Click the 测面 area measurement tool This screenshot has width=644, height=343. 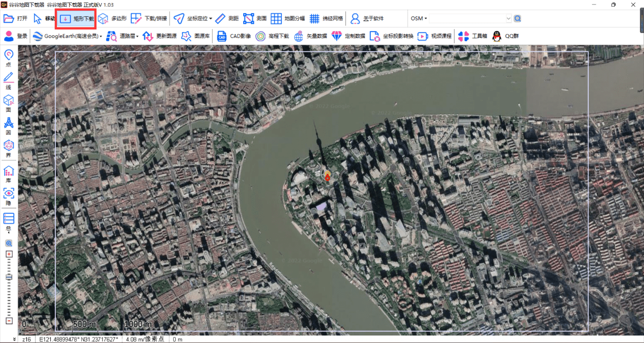click(x=255, y=19)
